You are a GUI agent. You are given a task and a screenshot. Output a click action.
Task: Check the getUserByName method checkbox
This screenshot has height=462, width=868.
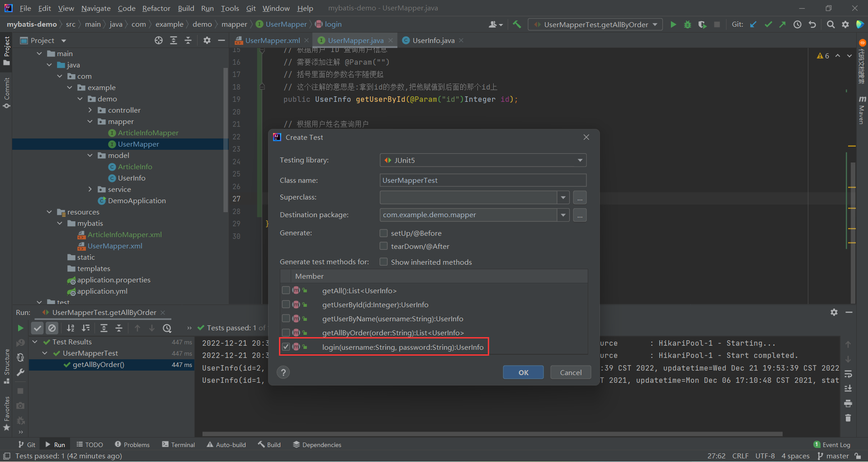coord(286,319)
